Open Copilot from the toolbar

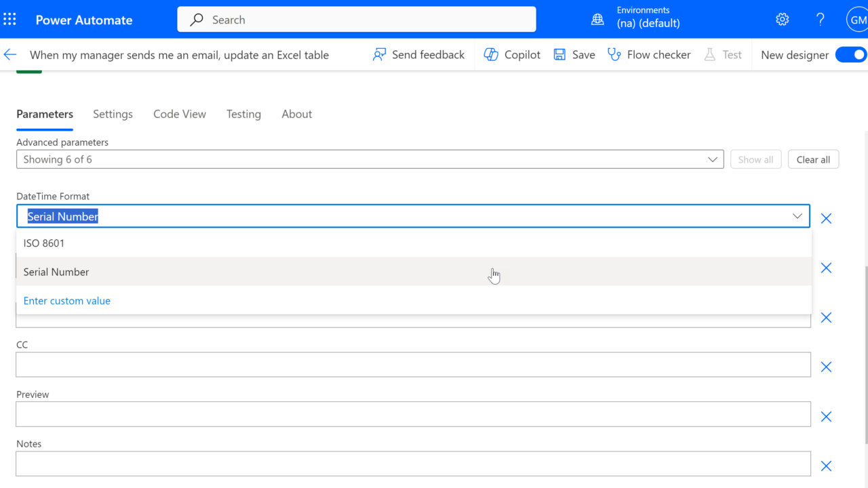coord(512,55)
